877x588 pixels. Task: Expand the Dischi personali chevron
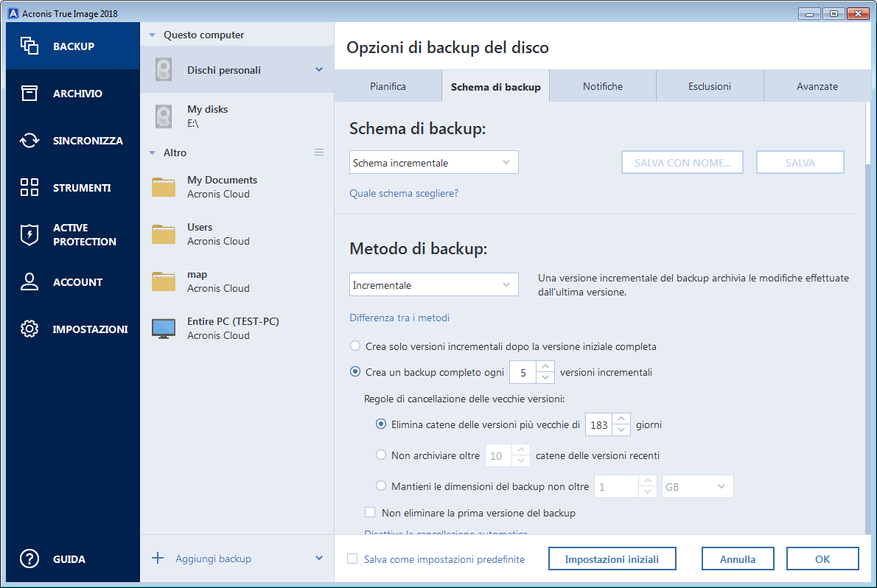click(x=319, y=70)
